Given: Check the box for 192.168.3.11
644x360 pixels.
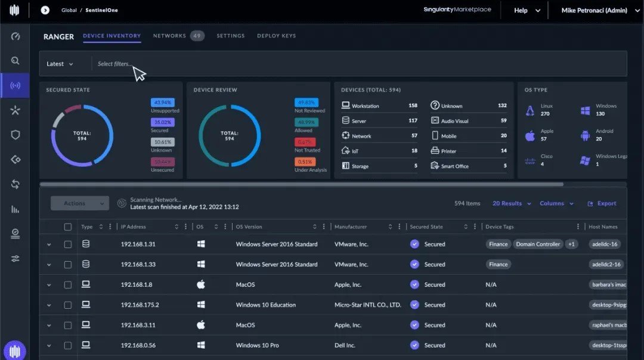Looking at the screenshot, I should pyautogui.click(x=68, y=325).
